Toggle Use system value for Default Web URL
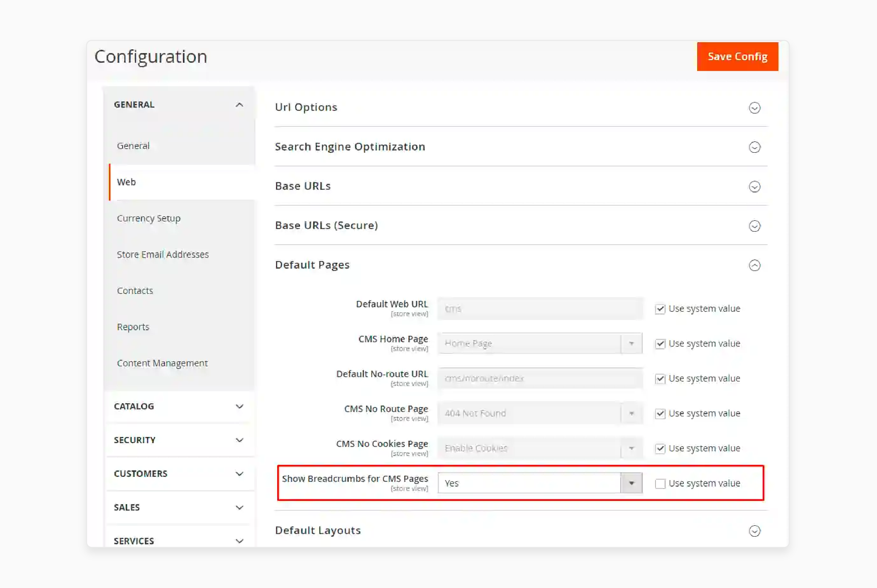This screenshot has height=588, width=877. click(660, 309)
